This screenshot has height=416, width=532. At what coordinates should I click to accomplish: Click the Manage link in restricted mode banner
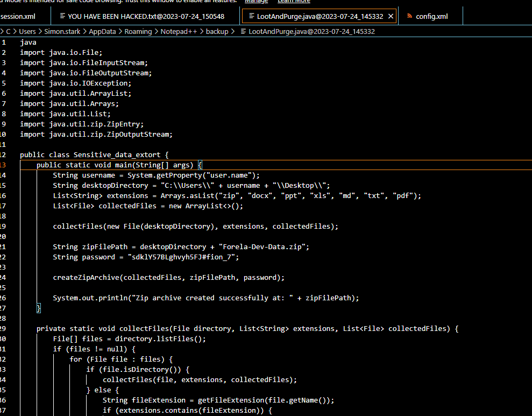pyautogui.click(x=256, y=2)
